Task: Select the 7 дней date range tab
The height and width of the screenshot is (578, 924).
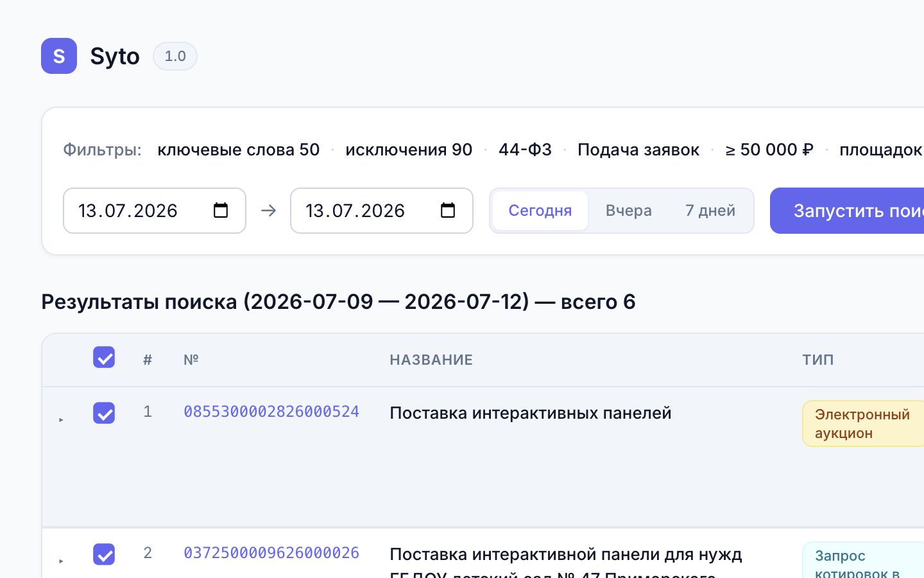Action: click(x=710, y=211)
